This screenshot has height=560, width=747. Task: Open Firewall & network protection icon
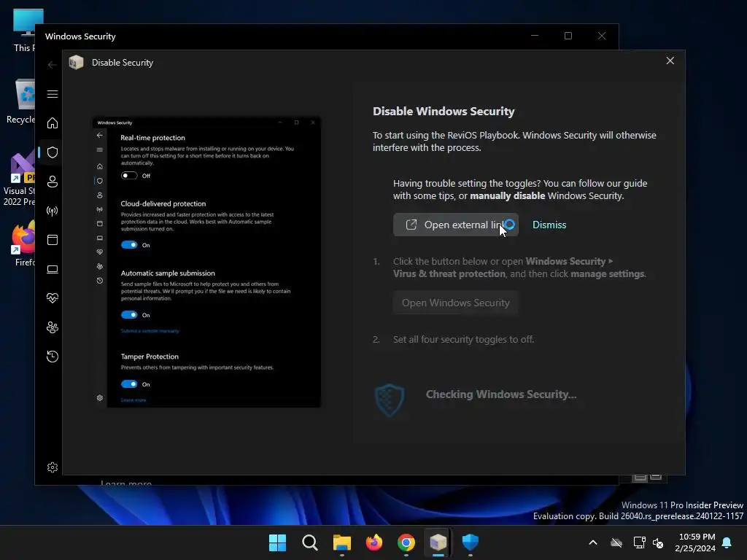tap(53, 211)
